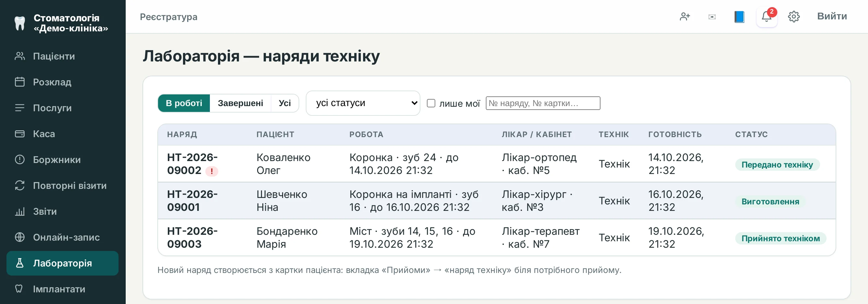Open the Імплантати section
The height and width of the screenshot is (304, 868).
[x=62, y=289]
